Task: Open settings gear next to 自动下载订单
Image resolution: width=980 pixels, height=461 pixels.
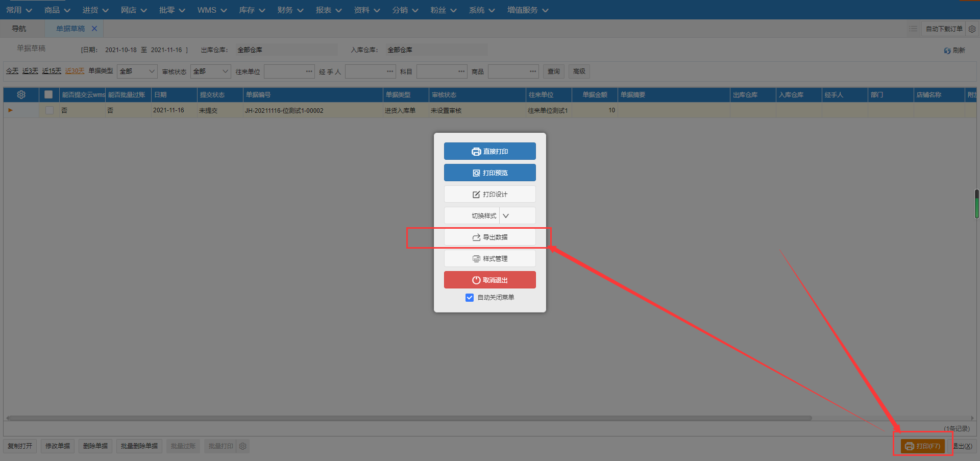Action: pyautogui.click(x=972, y=29)
